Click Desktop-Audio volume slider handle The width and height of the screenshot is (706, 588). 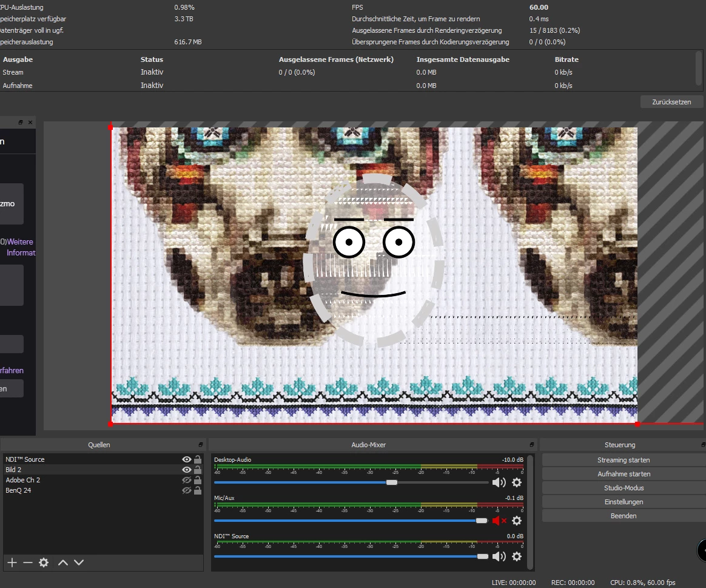click(x=392, y=482)
